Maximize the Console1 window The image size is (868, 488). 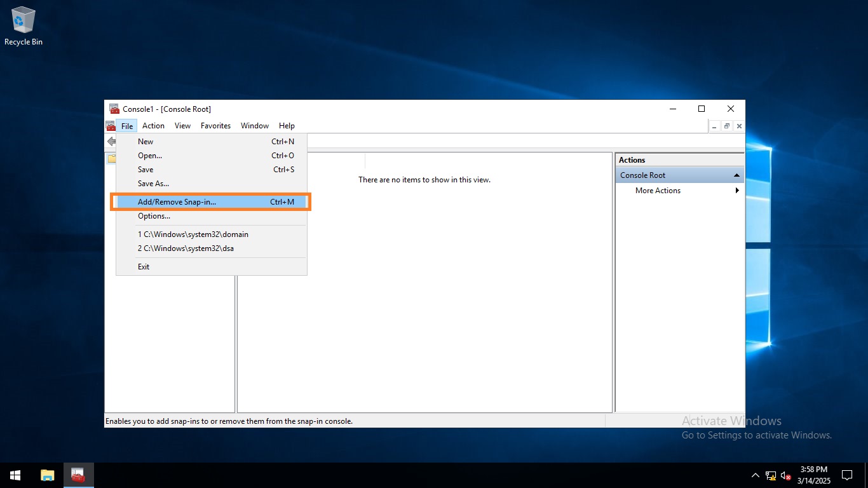pyautogui.click(x=702, y=109)
